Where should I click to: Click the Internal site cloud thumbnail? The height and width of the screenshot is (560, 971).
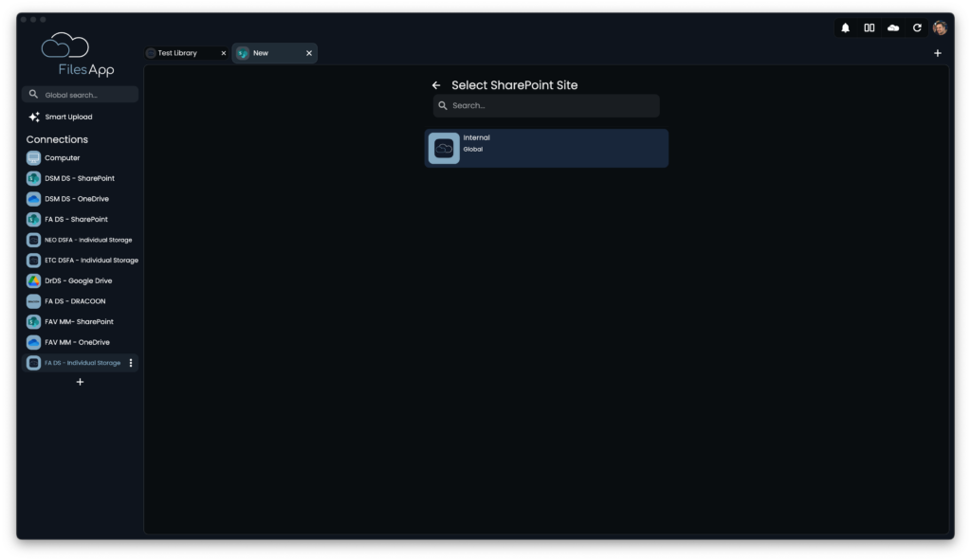click(x=444, y=149)
